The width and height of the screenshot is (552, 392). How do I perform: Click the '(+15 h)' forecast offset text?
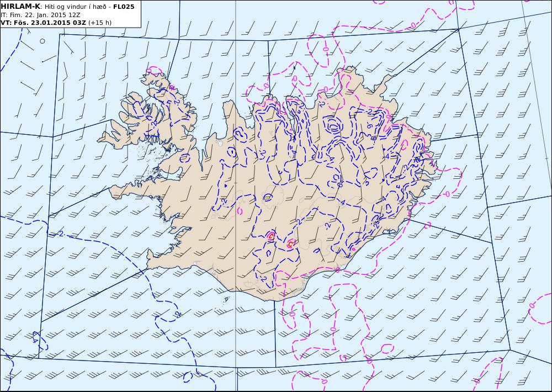click(x=99, y=23)
